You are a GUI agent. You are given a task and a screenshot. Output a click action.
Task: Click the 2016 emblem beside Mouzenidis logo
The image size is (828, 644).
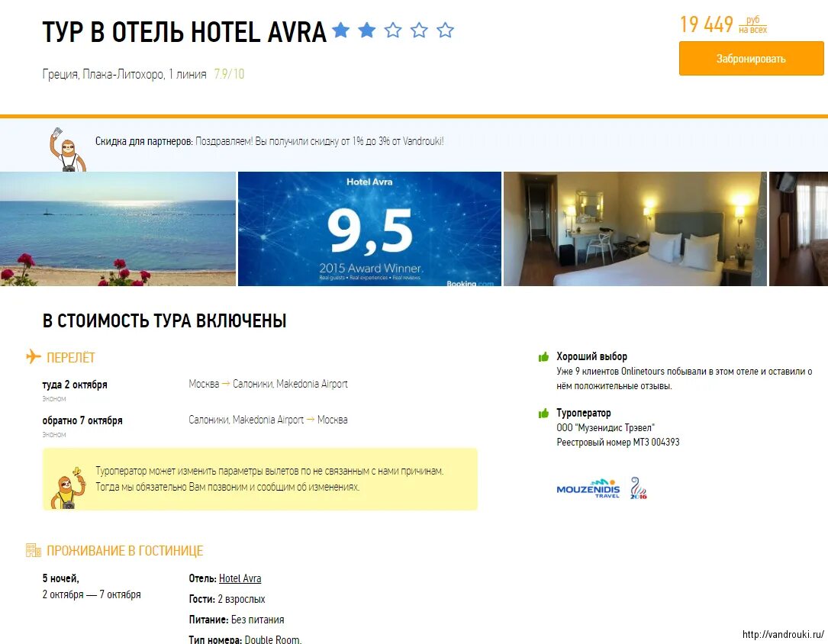click(x=638, y=488)
